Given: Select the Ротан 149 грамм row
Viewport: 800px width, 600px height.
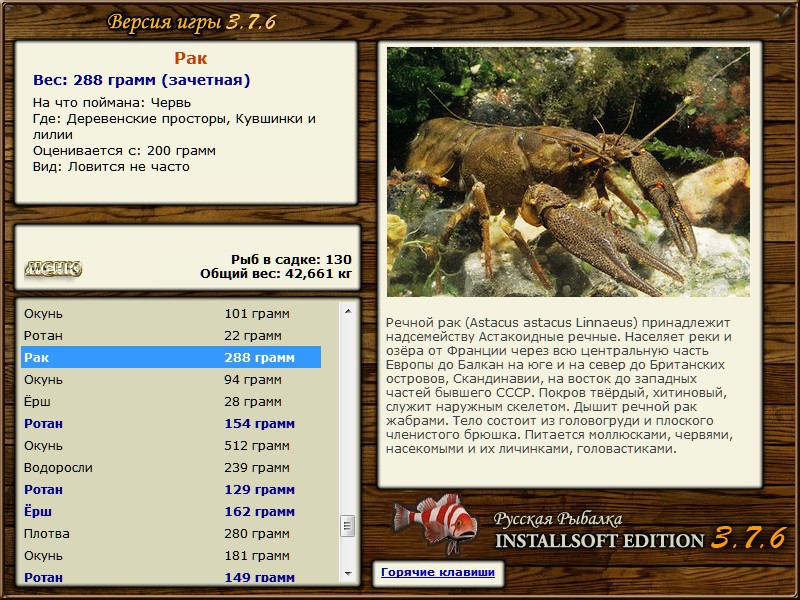Looking at the screenshot, I should coord(171,576).
